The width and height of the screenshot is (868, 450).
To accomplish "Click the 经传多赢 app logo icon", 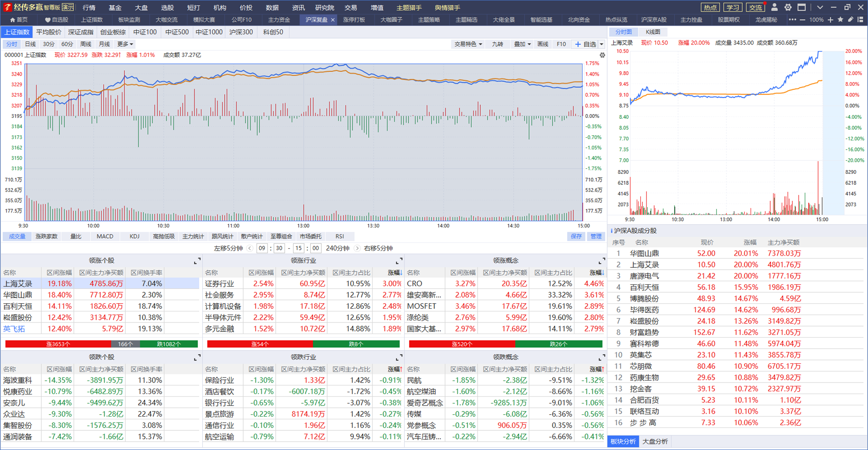I will coord(7,7).
